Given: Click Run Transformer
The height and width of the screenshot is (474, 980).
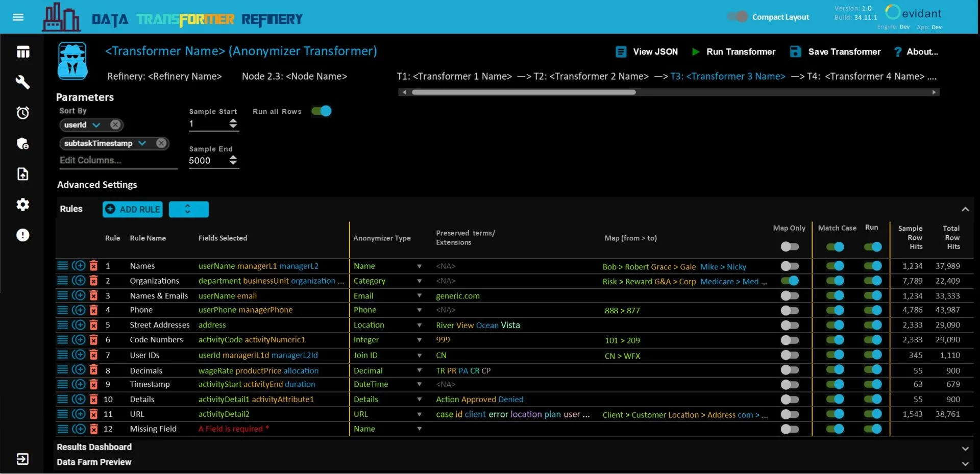Looking at the screenshot, I should [733, 52].
